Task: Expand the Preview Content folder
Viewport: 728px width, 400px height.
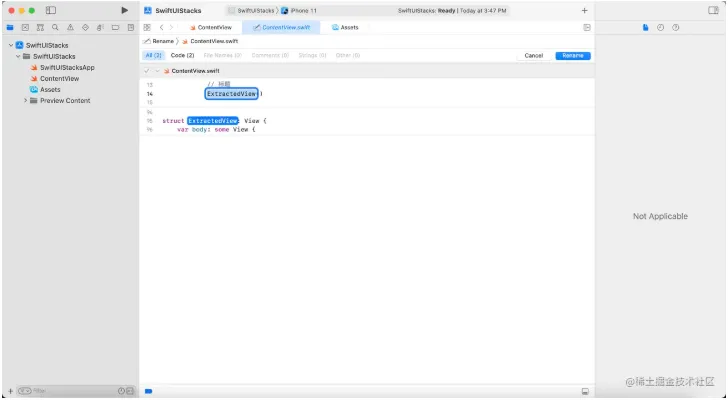Action: (26, 100)
